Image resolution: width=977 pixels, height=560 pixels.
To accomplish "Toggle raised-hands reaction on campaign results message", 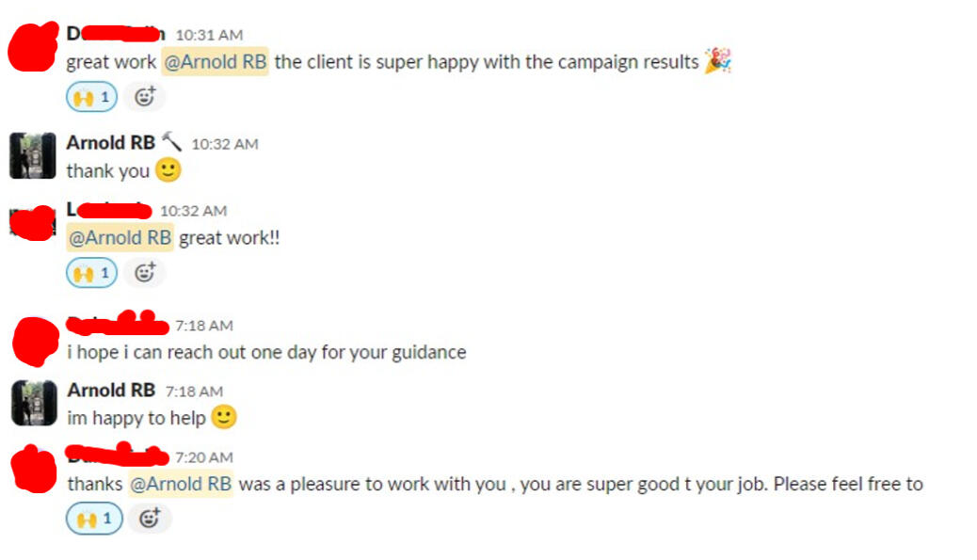I will (x=91, y=97).
